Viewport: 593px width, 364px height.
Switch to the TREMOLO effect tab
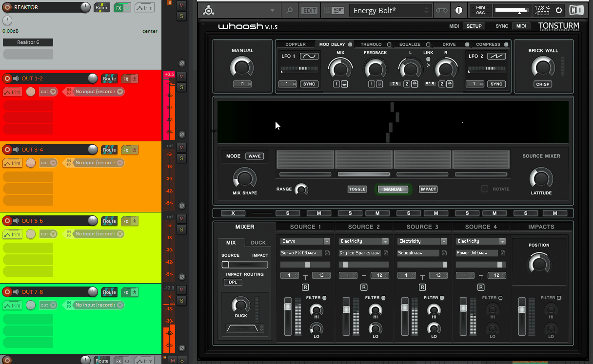pos(371,44)
